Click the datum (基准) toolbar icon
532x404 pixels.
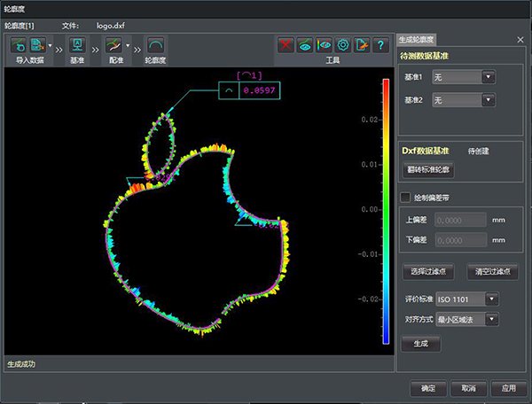click(77, 45)
